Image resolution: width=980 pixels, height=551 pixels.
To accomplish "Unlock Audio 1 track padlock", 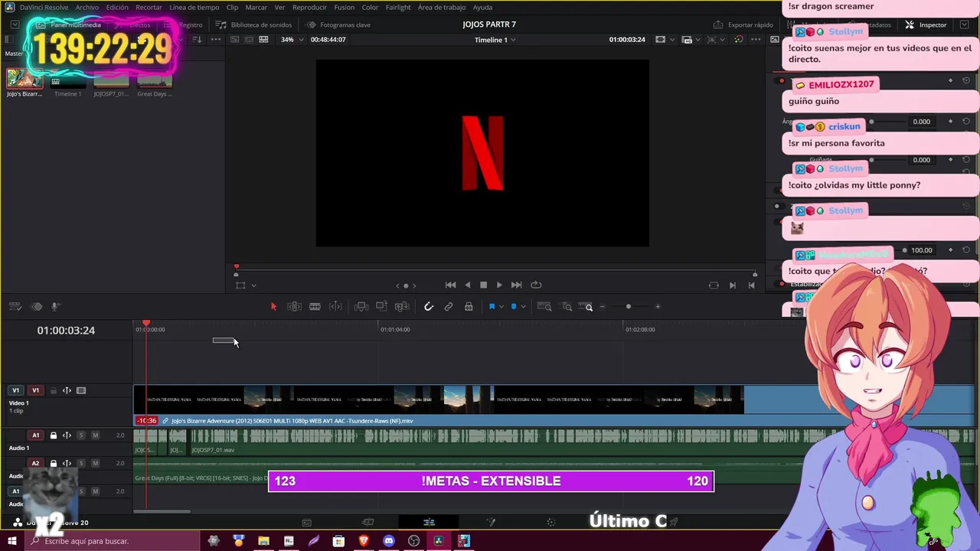I will coord(53,435).
